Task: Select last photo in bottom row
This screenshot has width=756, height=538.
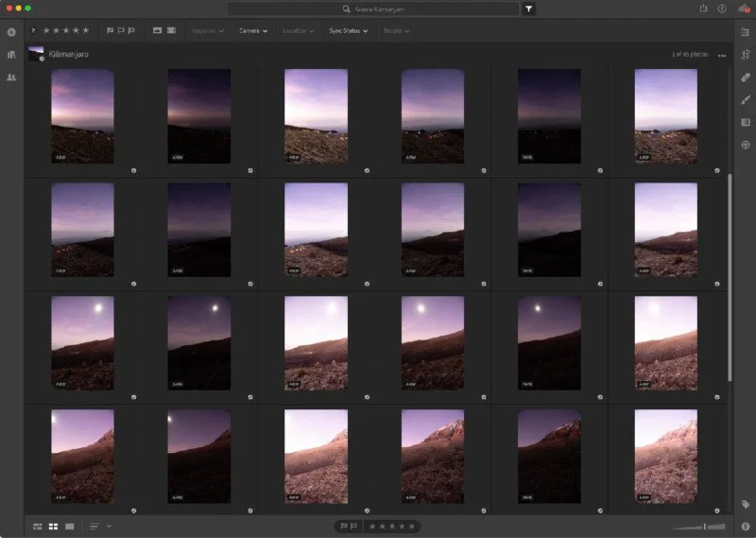Action: pyautogui.click(x=666, y=457)
